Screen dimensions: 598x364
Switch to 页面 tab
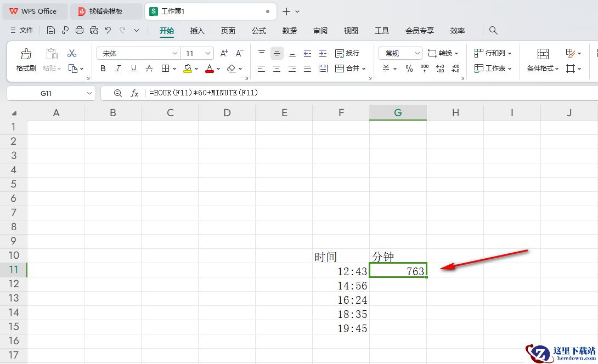[x=228, y=31]
